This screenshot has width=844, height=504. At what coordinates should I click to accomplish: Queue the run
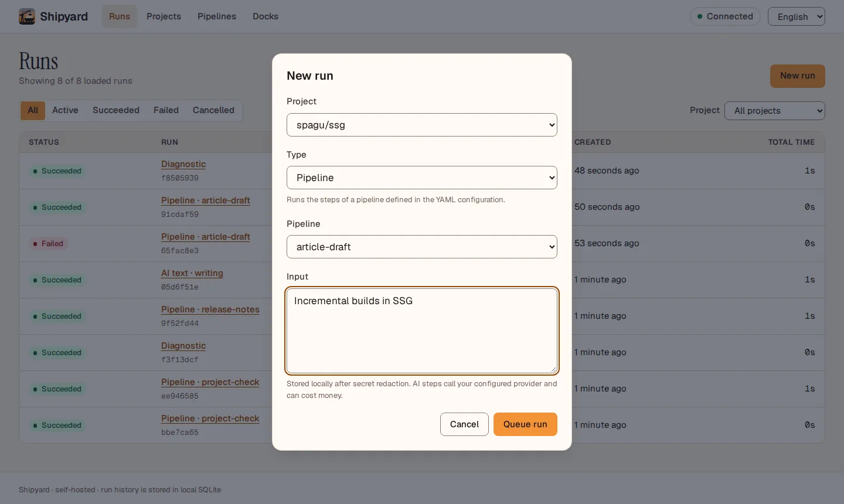pos(525,424)
